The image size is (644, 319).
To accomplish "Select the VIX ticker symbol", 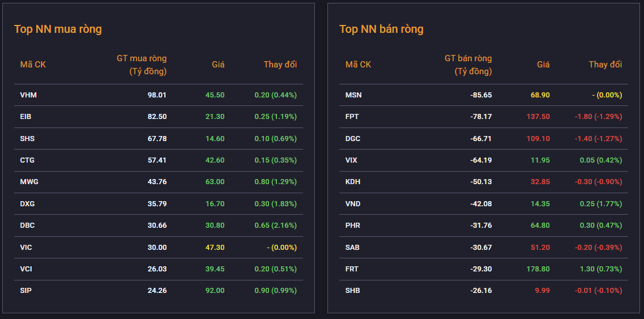I will point(351,160).
